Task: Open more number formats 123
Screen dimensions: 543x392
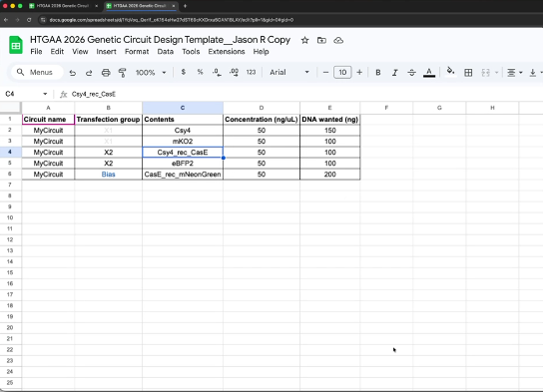Action: 251,72
